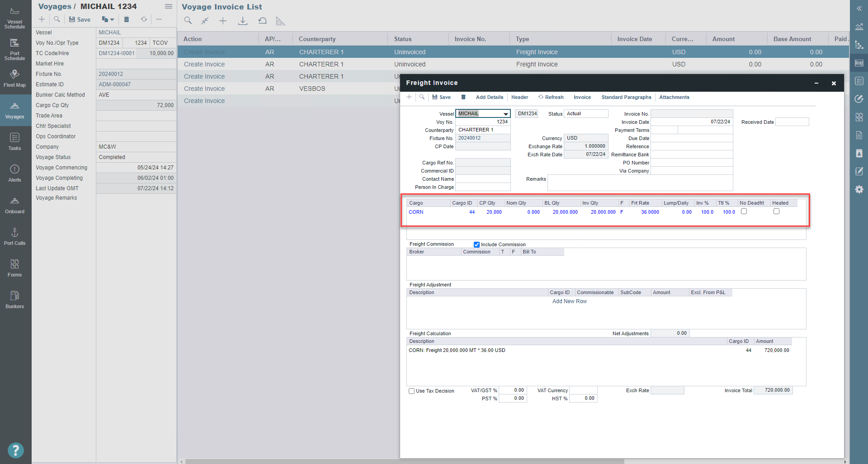Check the No Deadfrt box for CORN
Screen dimensions: 868x464
[x=744, y=211]
